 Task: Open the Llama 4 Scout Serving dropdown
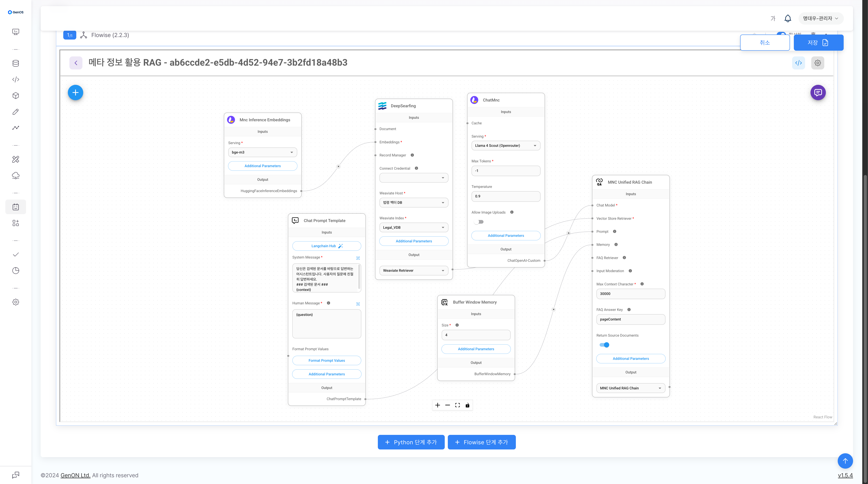(506, 146)
